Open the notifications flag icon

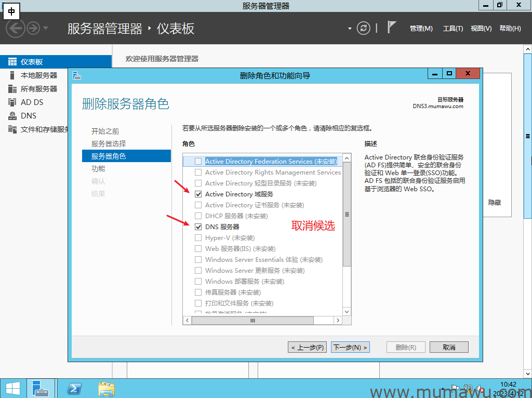(392, 28)
